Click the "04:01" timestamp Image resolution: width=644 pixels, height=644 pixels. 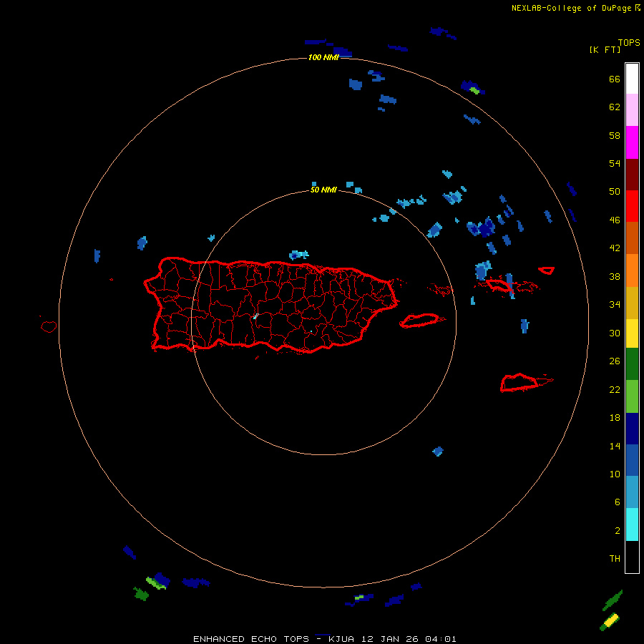pos(441,639)
